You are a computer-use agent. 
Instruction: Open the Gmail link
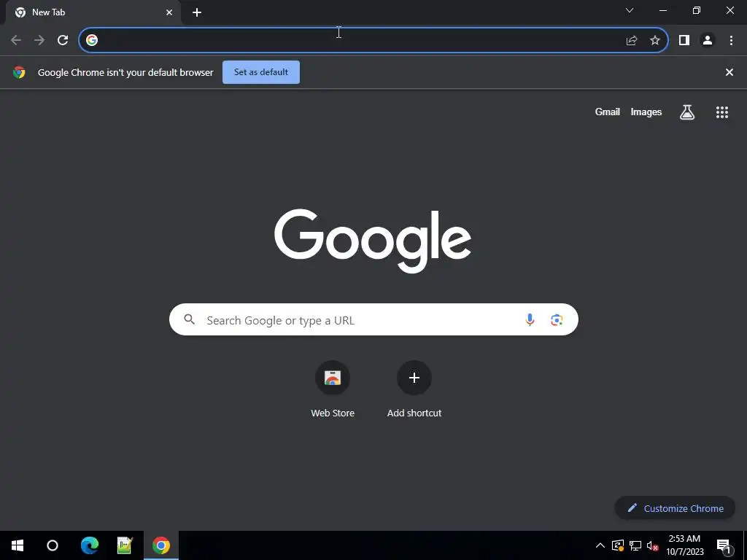(x=608, y=112)
